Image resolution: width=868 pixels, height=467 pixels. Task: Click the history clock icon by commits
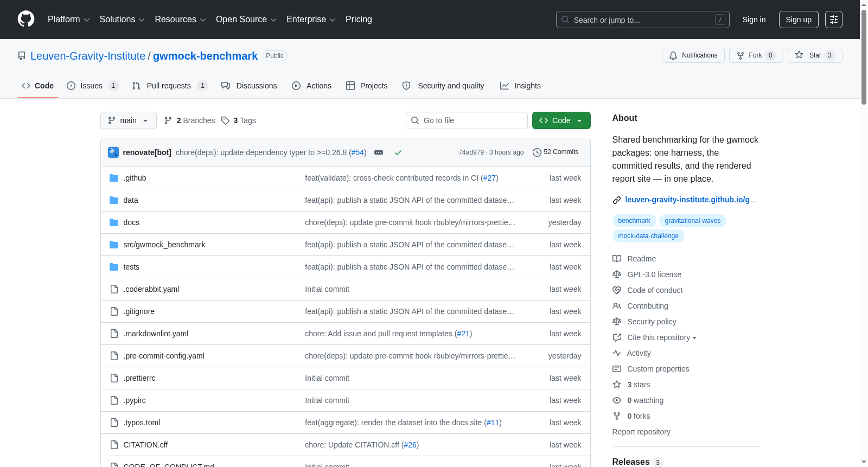click(537, 152)
